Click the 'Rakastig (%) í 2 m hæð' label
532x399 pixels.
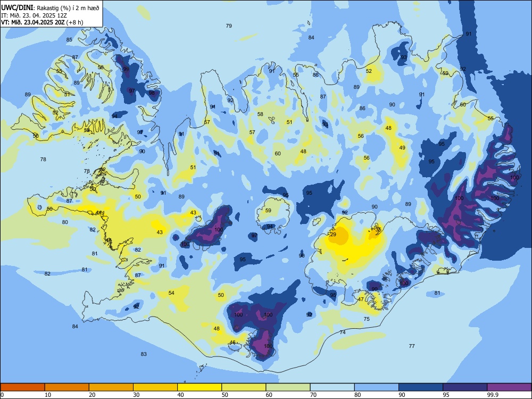[x=68, y=8]
